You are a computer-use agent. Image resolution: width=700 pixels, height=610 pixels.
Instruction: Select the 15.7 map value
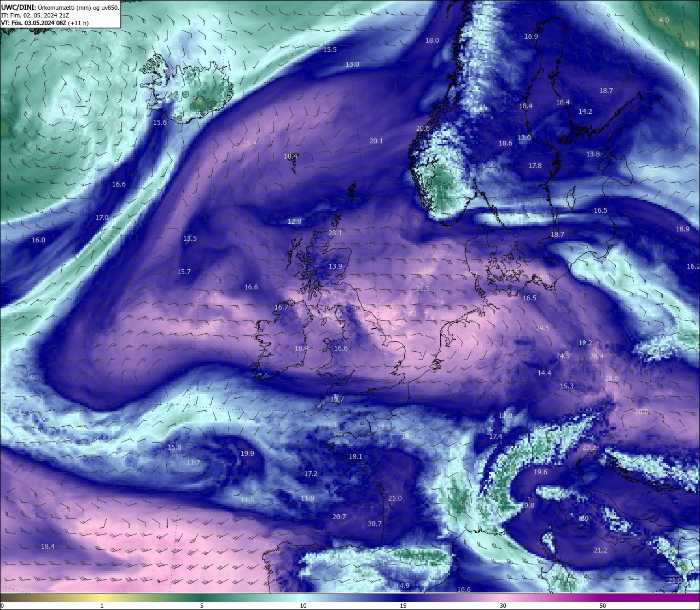coord(184,272)
